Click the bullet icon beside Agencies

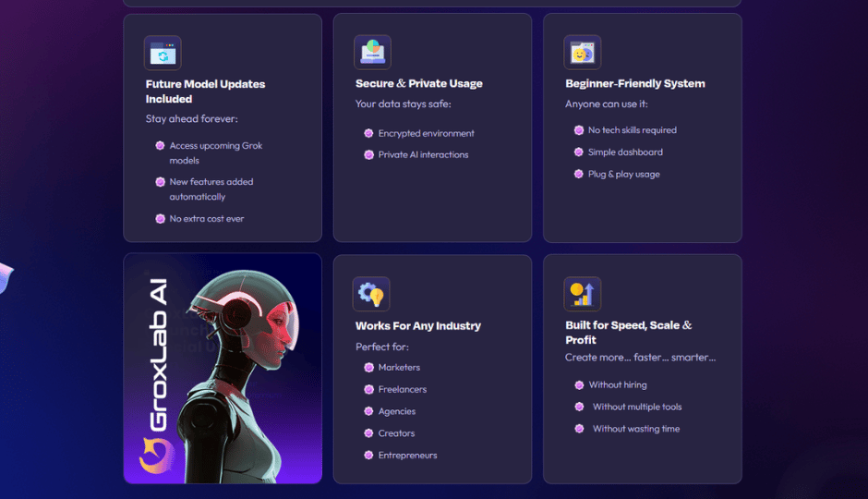tap(368, 411)
